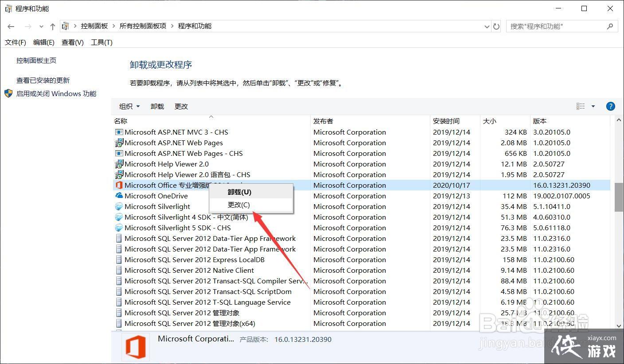624x364 pixels.
Task: Open view options dropdown arrow
Action: point(593,106)
